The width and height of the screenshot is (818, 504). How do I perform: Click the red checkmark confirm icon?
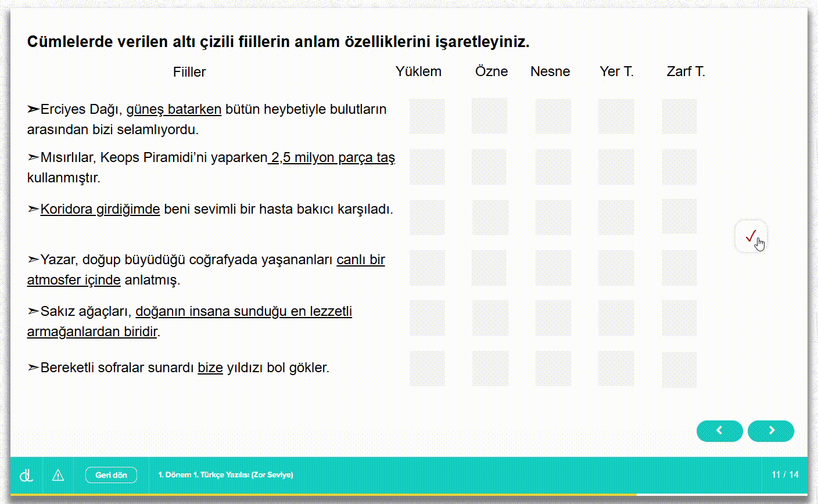[751, 235]
